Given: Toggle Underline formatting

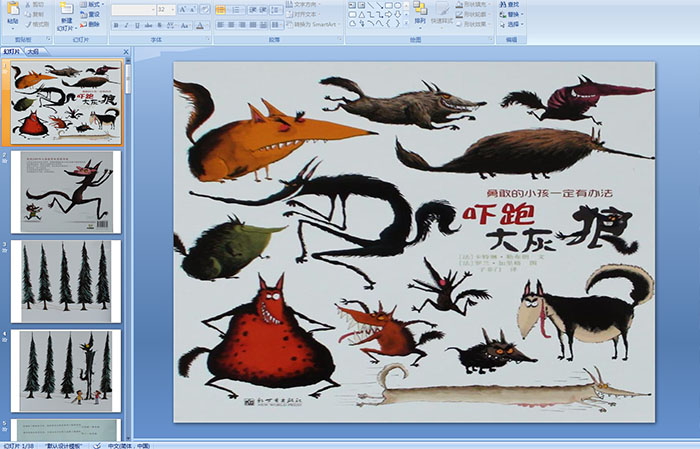Looking at the screenshot, I should pyautogui.click(x=137, y=25).
